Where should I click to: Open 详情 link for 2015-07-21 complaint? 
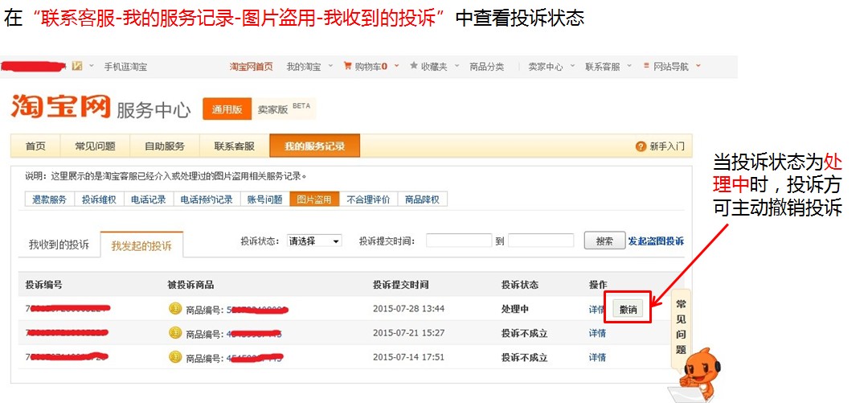coord(596,333)
